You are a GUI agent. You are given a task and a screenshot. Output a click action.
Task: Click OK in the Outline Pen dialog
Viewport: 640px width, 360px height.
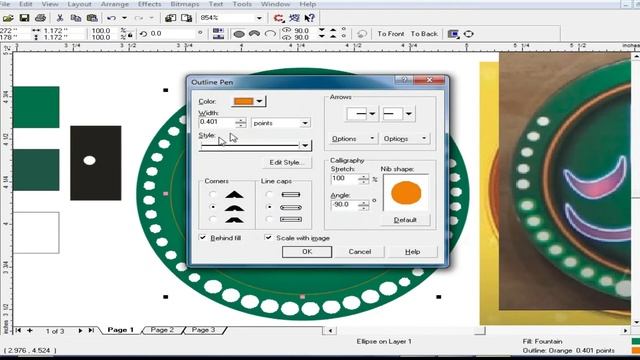tap(307, 252)
